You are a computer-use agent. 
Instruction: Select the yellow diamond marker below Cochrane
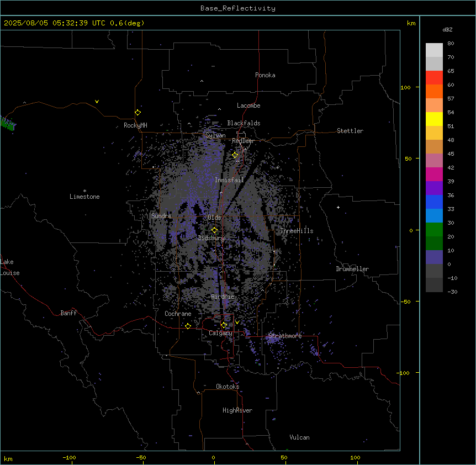click(188, 326)
